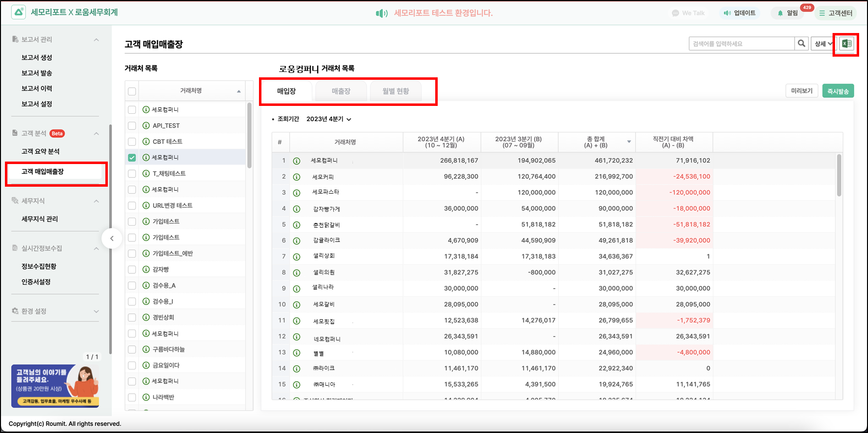Click the info icon beside 감자빵가게
The height and width of the screenshot is (433, 868).
click(296, 209)
